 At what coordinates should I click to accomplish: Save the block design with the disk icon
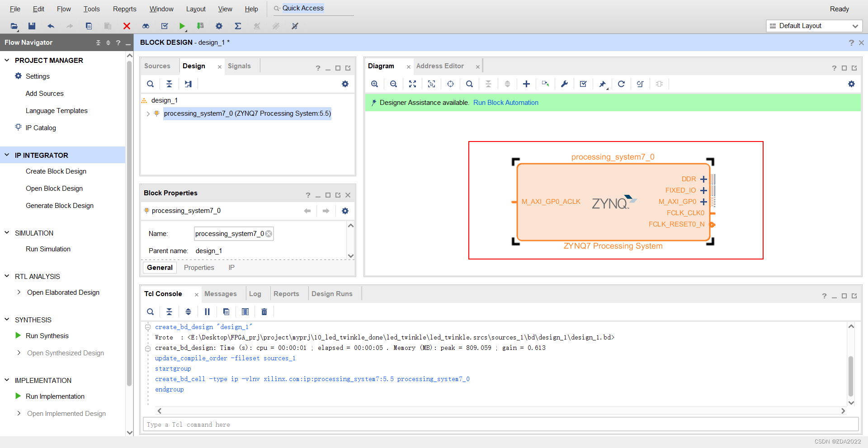tap(32, 26)
